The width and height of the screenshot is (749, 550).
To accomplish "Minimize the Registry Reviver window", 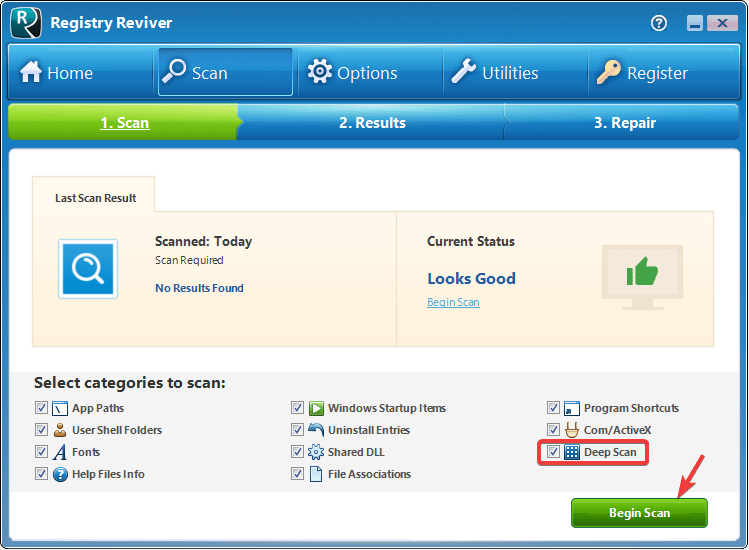I will click(695, 23).
